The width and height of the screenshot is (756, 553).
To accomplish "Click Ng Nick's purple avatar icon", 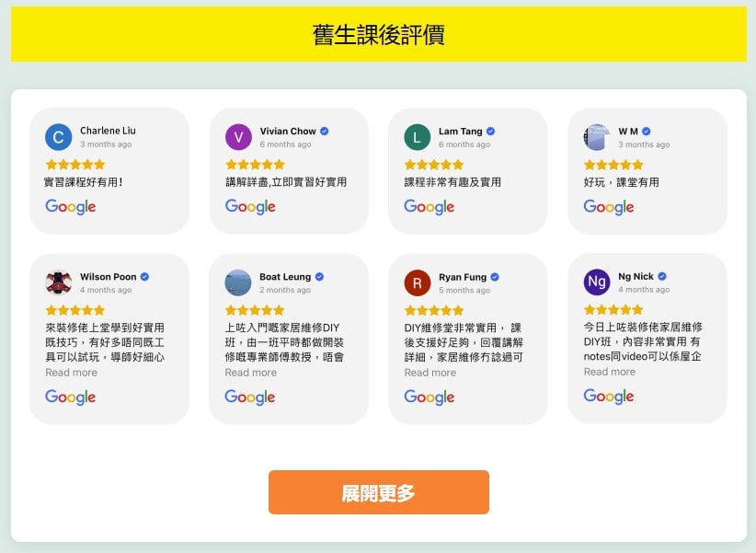I will [597, 282].
